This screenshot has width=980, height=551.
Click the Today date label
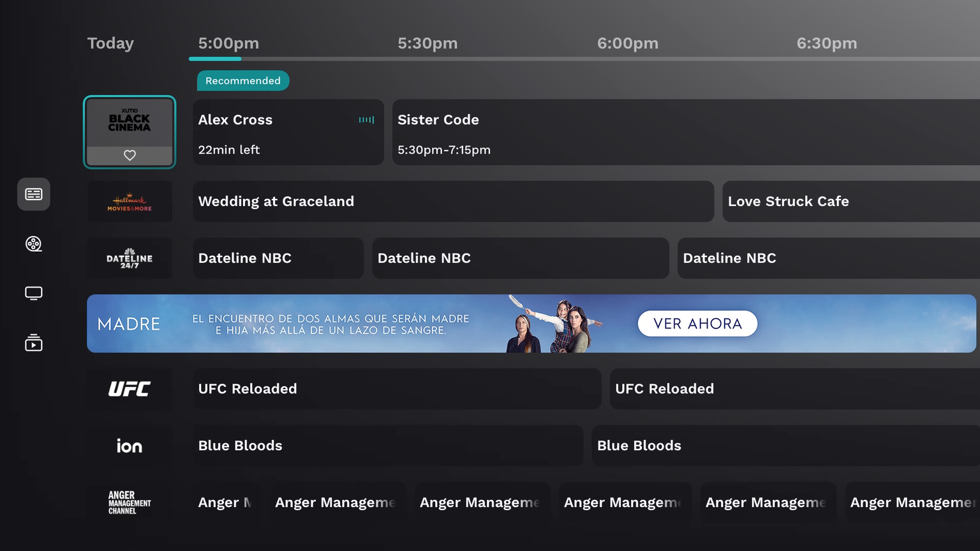[x=110, y=43]
